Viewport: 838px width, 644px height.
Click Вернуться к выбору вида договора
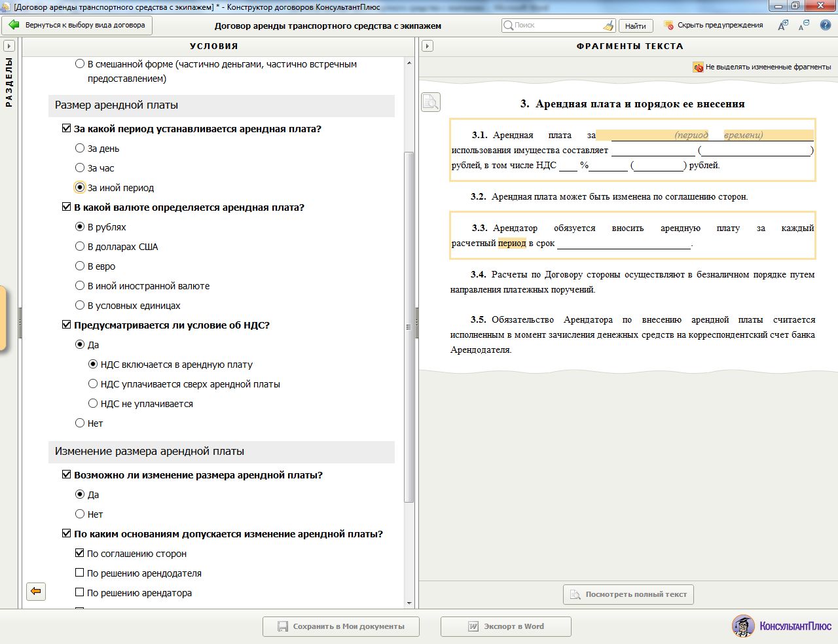77,26
